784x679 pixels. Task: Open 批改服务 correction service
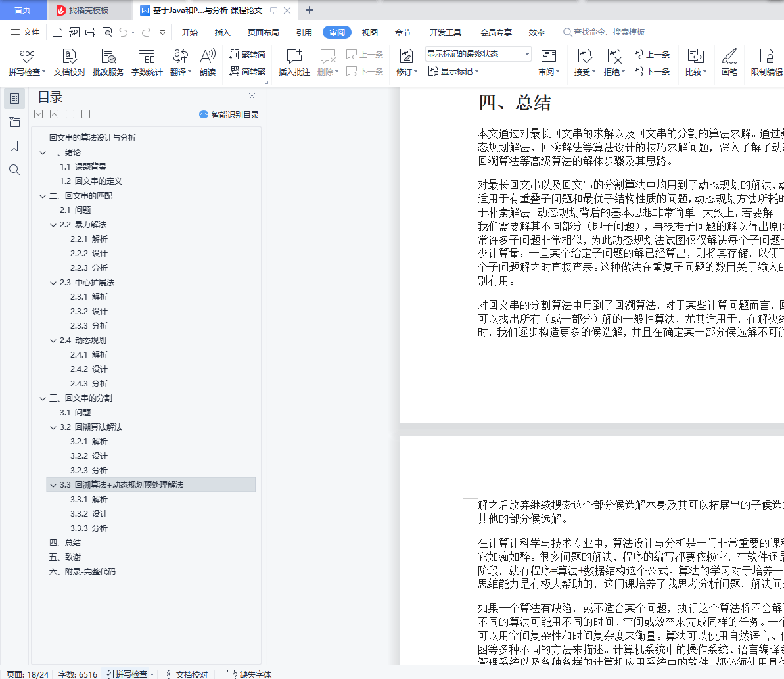point(108,62)
